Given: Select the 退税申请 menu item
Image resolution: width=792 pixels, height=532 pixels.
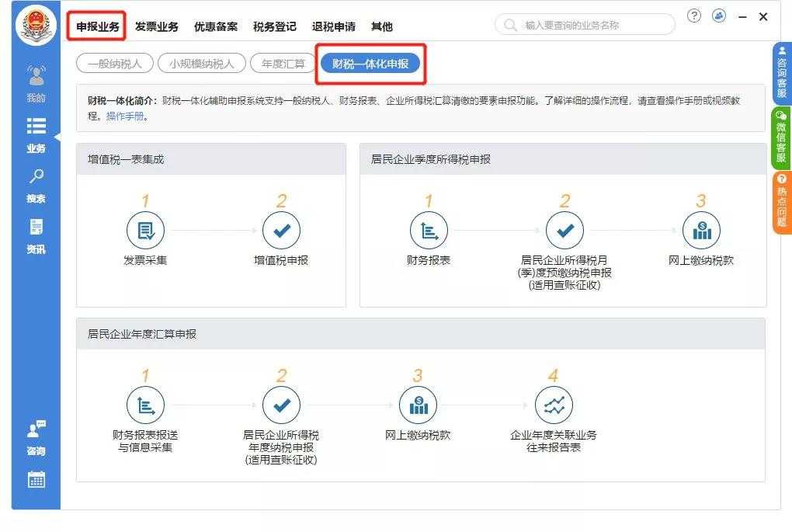Looking at the screenshot, I should pos(333,26).
